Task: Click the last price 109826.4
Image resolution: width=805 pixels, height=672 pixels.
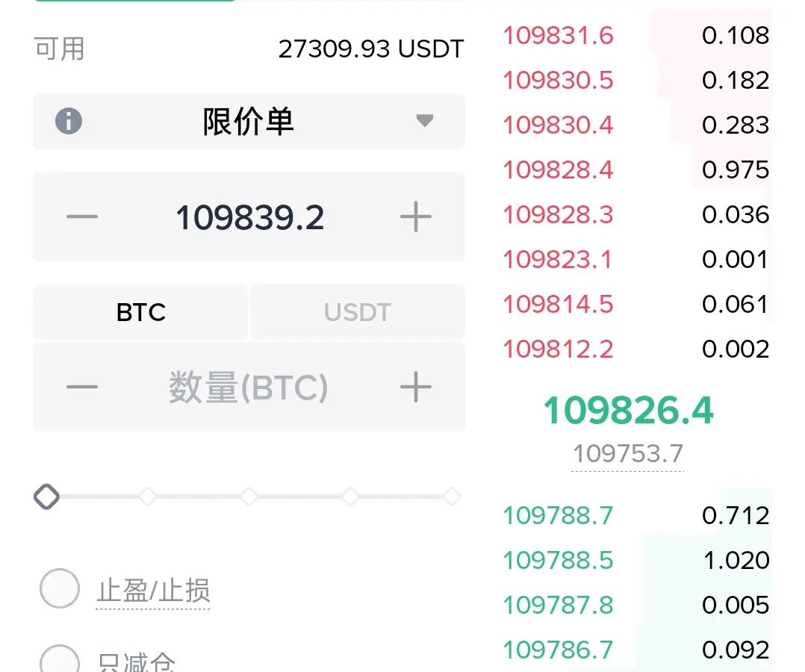Action: click(629, 411)
